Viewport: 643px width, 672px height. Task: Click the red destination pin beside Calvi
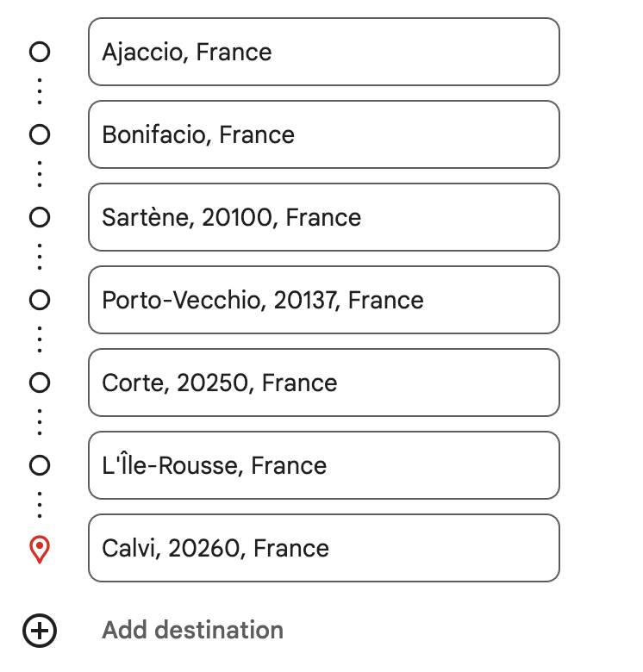(40, 549)
